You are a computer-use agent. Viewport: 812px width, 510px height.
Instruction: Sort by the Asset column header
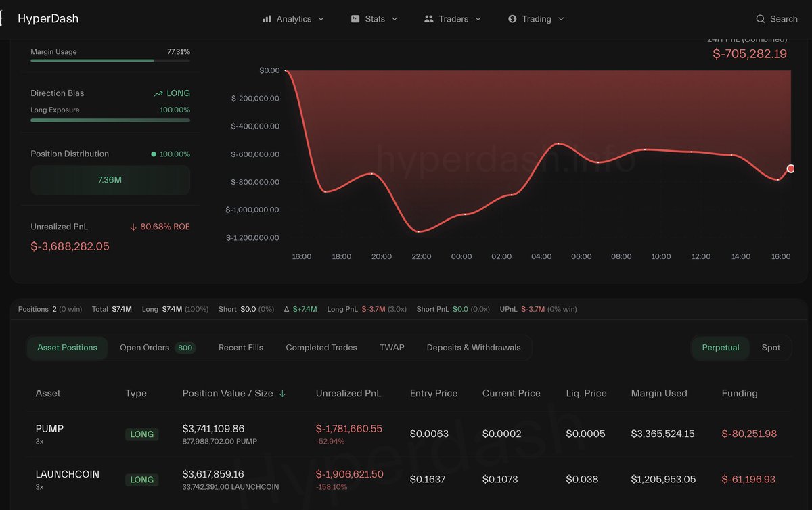tap(48, 393)
